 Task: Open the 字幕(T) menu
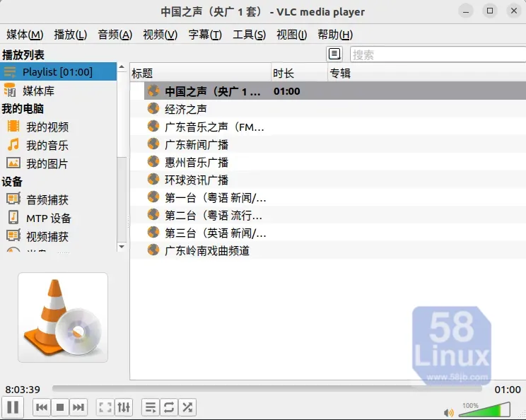click(x=205, y=34)
